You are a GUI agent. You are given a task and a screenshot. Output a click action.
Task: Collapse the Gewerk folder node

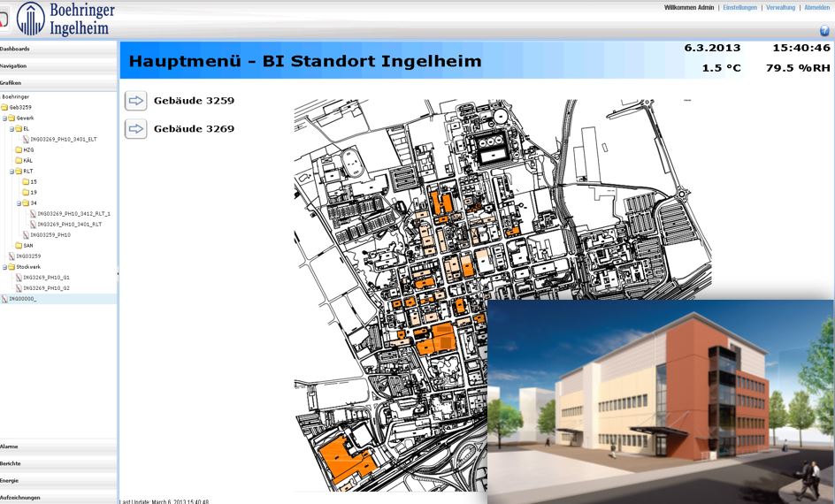4,118
